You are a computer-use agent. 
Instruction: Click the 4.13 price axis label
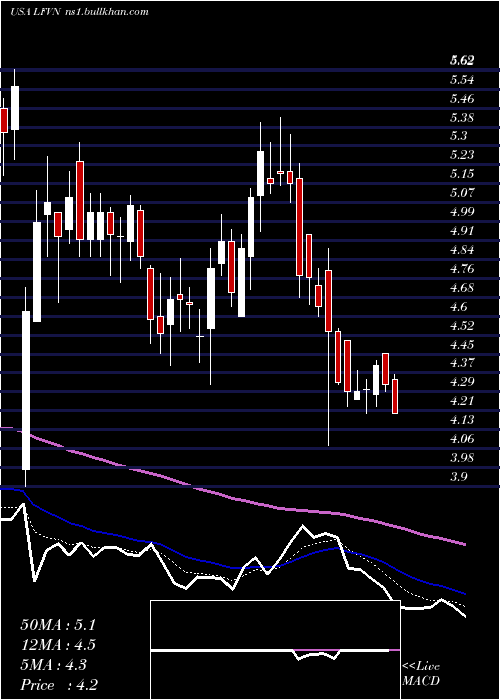[462, 420]
